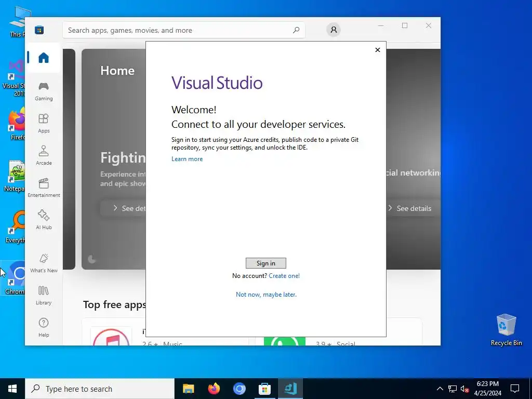Click the Microsoft Store search field
Screen dimensions: 532x399
pos(183,30)
